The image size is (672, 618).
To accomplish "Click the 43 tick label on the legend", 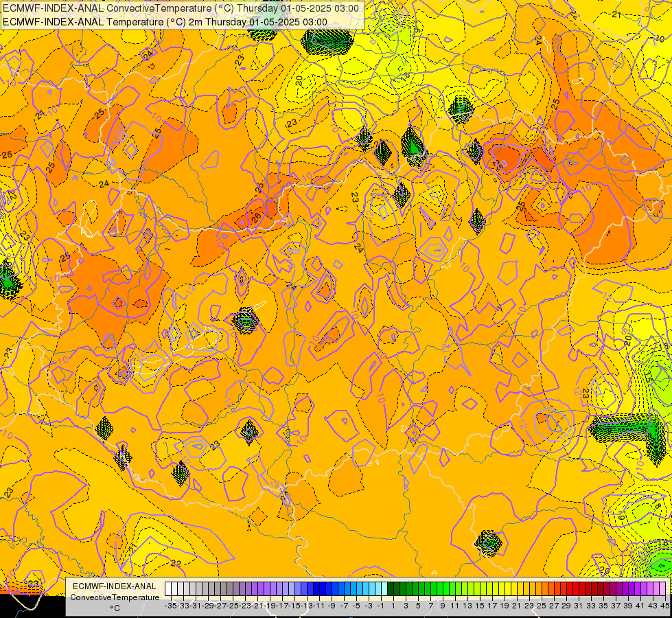I will click(653, 606).
